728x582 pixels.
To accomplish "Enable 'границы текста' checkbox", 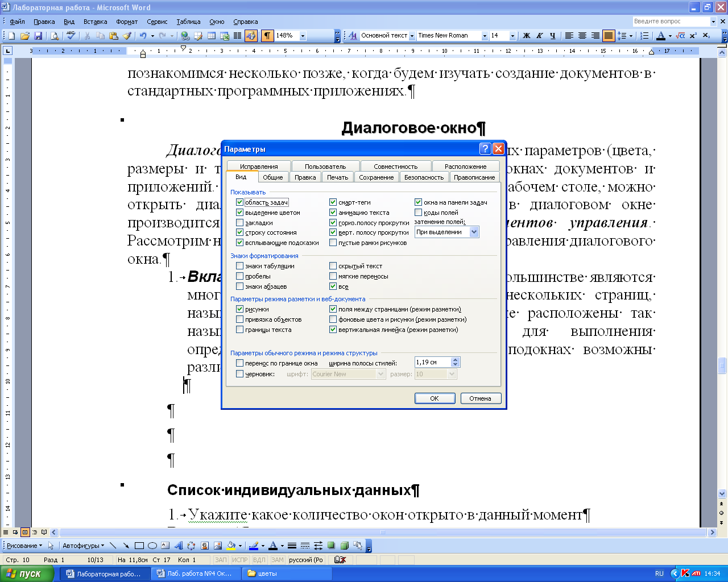I will [x=240, y=330].
